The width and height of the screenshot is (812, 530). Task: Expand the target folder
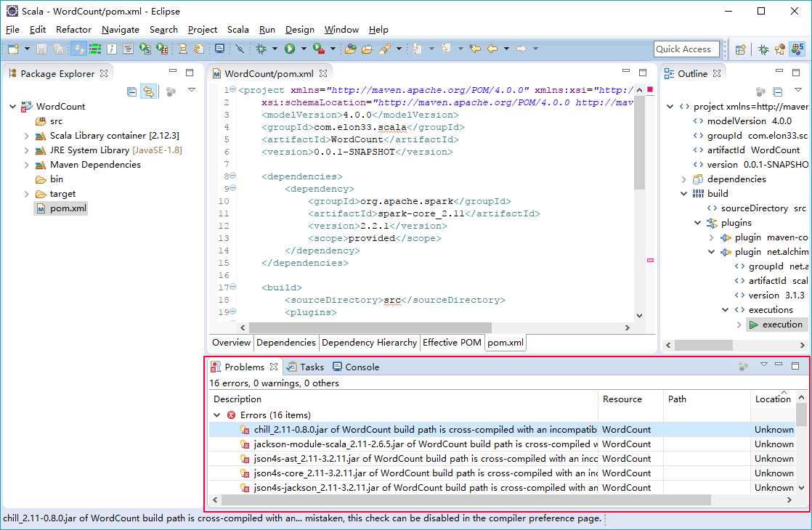click(x=26, y=194)
